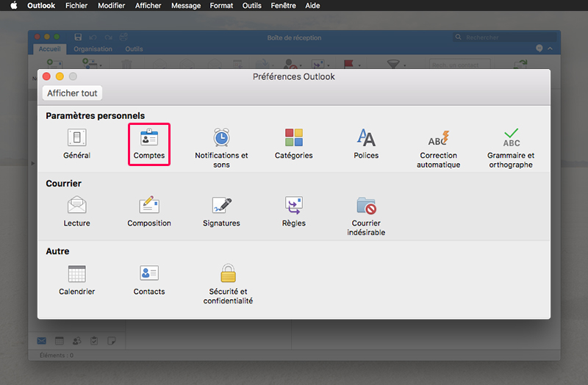This screenshot has width=588, height=385.
Task: Open the Catégories preferences
Action: click(293, 144)
